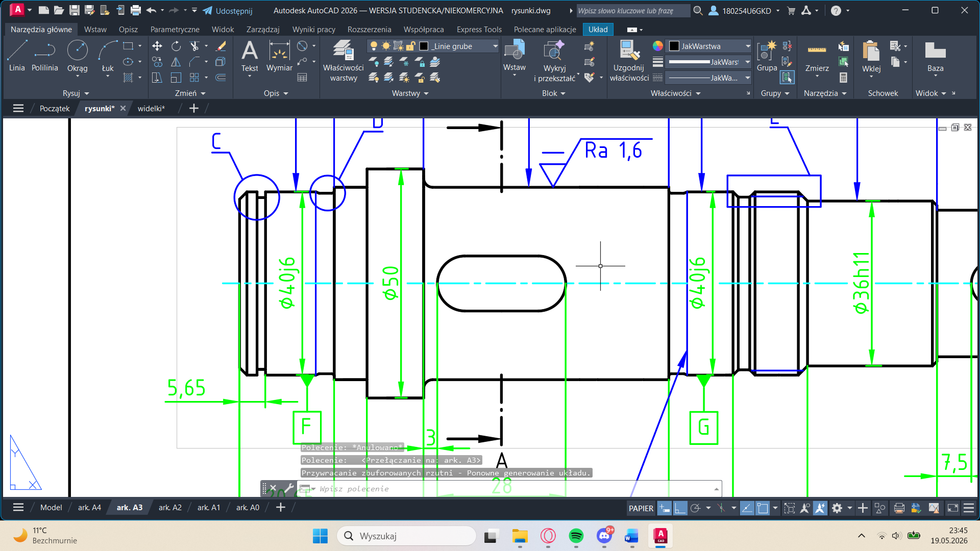
Task: Select the Linia drawing tool
Action: coord(17,56)
